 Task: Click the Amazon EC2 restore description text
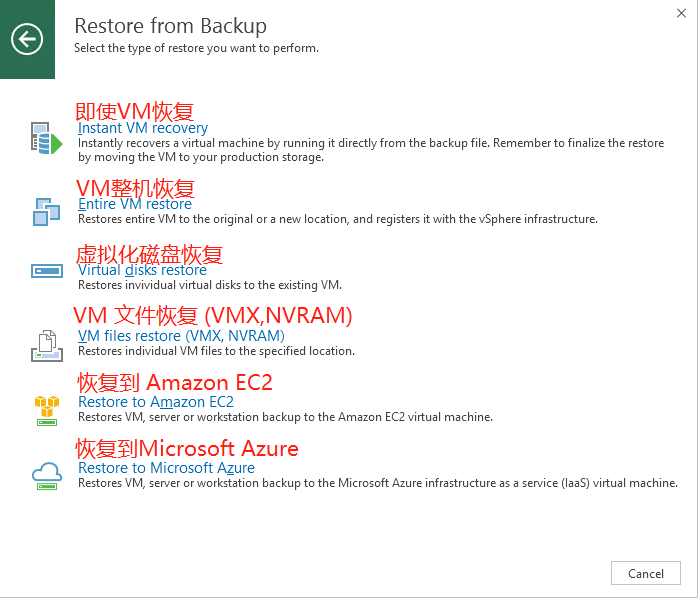pyautogui.click(x=285, y=417)
